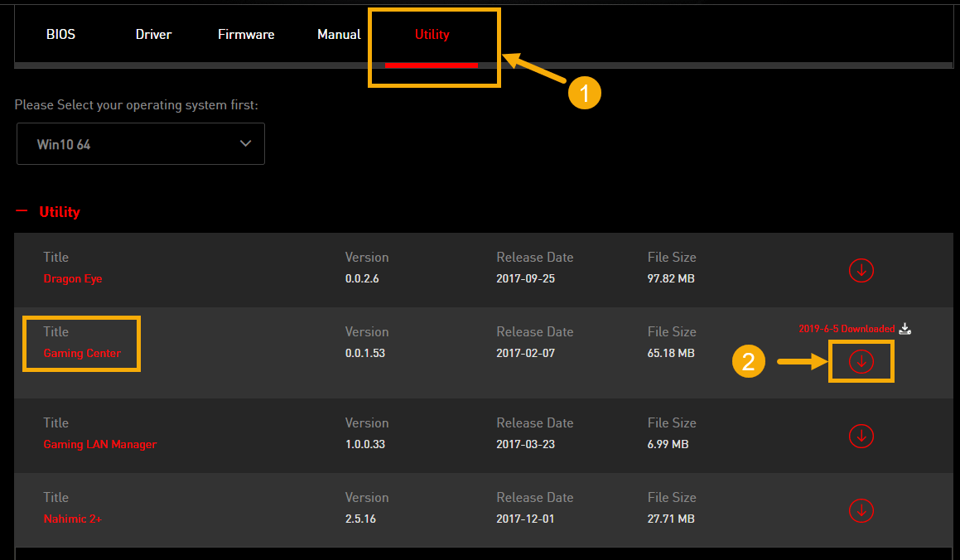Click the 2019-6-5 Downloaded status text
Screen dimensions: 960x560
pyautogui.click(x=847, y=329)
